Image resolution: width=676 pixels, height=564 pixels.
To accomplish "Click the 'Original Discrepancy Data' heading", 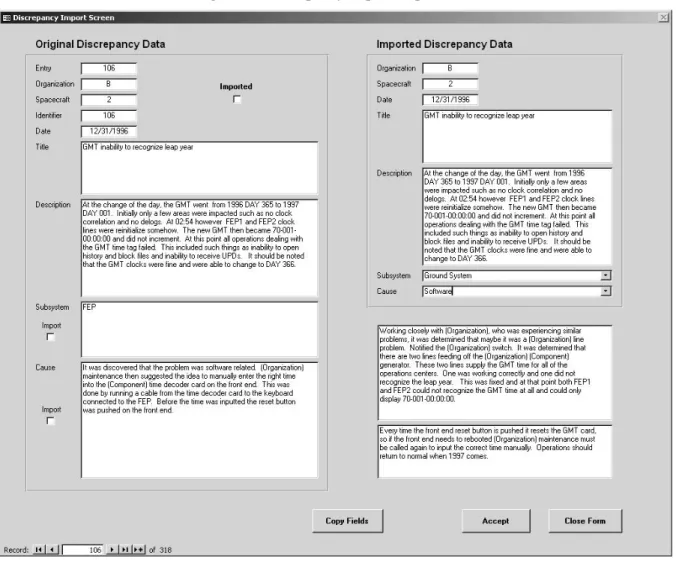I will coord(100,44).
